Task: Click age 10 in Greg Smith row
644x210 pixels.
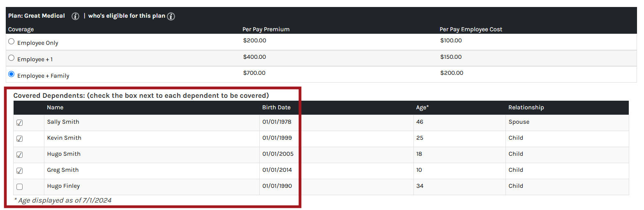Action: click(419, 170)
